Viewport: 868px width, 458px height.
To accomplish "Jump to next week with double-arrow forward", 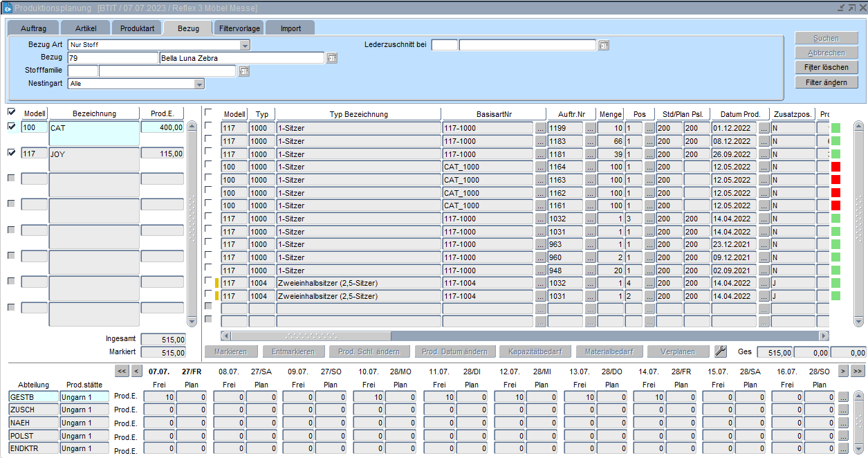I will click(x=858, y=372).
